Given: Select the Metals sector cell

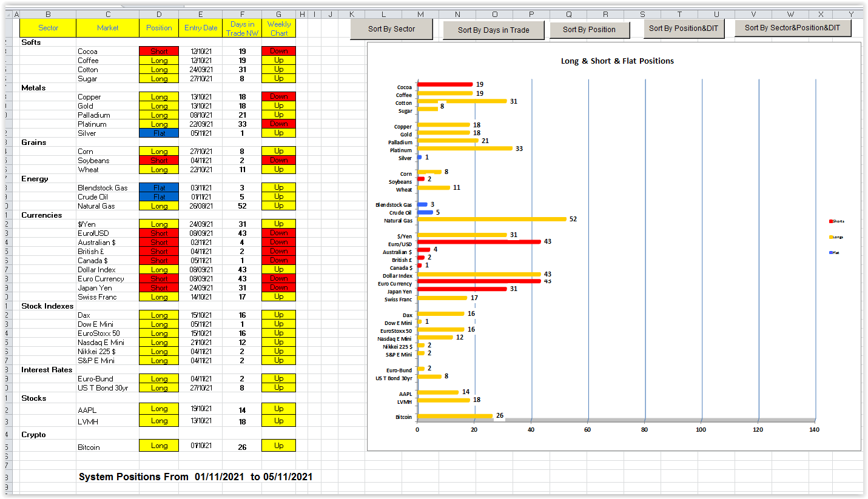Looking at the screenshot, I should point(48,88).
